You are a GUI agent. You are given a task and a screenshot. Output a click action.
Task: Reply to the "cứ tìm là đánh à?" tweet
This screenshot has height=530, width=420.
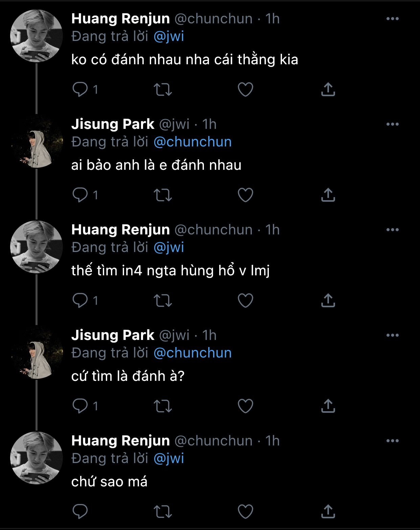80,406
